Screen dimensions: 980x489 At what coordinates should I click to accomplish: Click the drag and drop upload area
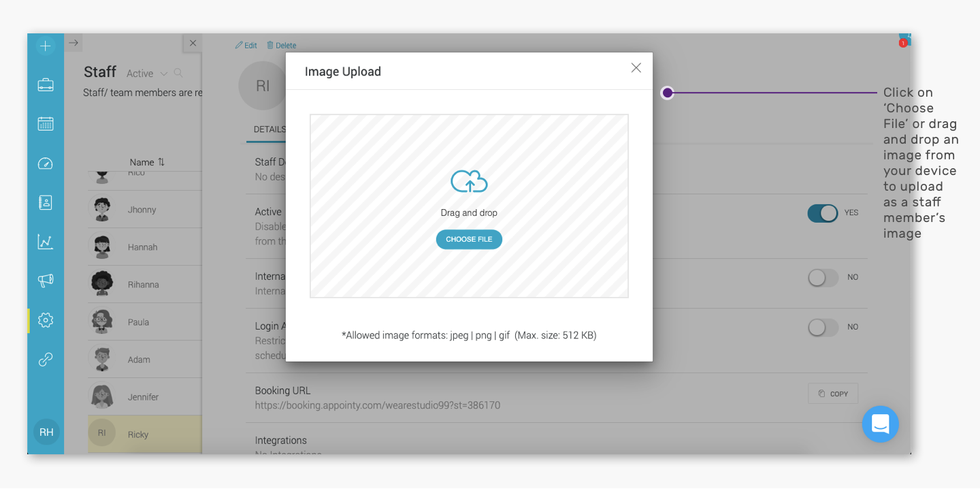coord(469,206)
